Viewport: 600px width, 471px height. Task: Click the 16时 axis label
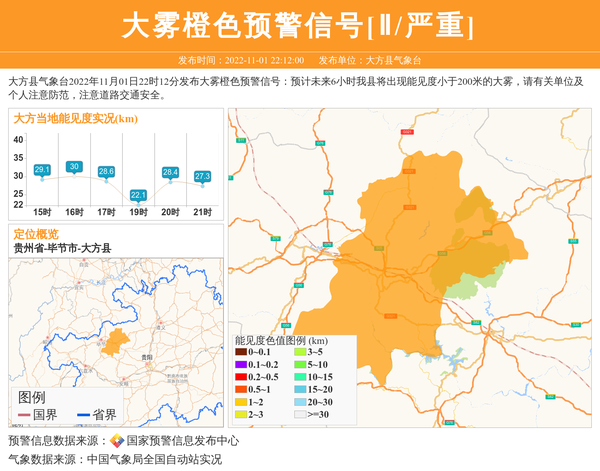pos(74,212)
